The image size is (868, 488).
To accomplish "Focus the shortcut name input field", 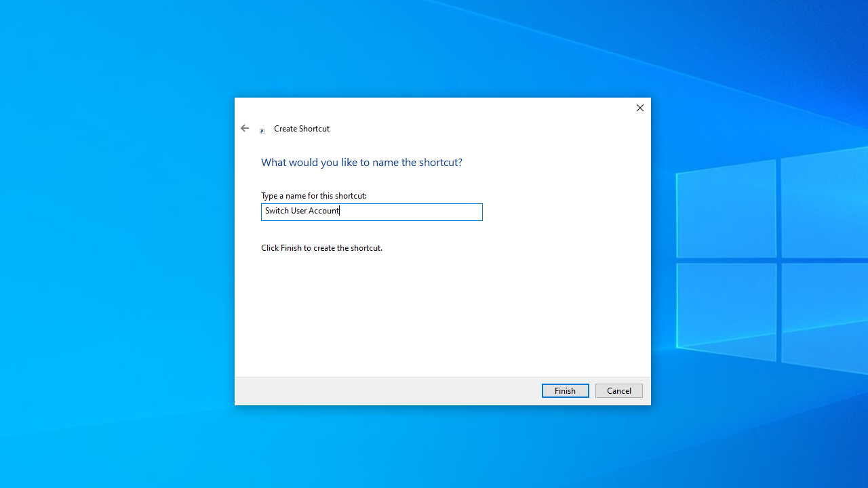I will click(x=372, y=211).
